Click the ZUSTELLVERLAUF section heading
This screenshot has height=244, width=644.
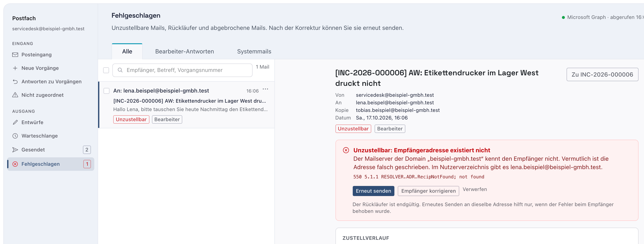pyautogui.click(x=366, y=238)
